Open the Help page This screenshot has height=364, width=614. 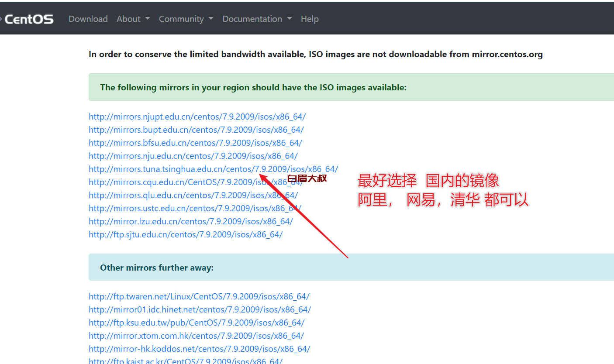point(310,19)
